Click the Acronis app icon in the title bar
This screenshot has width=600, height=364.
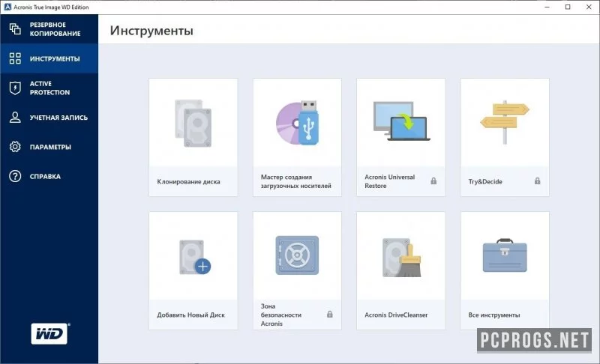[x=7, y=7]
